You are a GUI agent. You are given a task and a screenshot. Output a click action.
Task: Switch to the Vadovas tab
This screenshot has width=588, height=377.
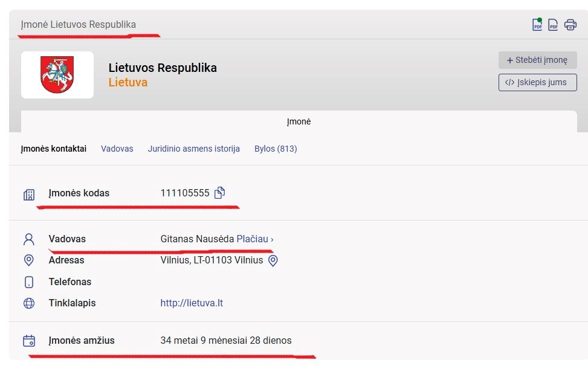(117, 149)
